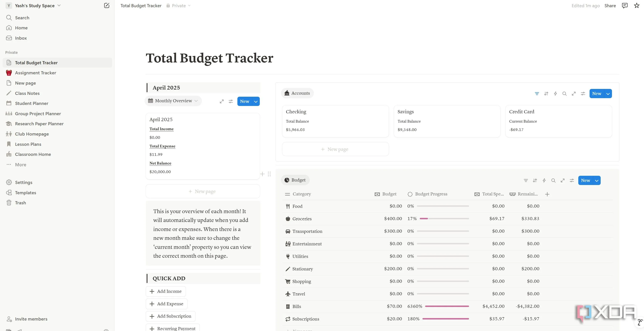The height and width of the screenshot is (331, 644).
Task: Open the Savings account card
Action: click(x=447, y=121)
